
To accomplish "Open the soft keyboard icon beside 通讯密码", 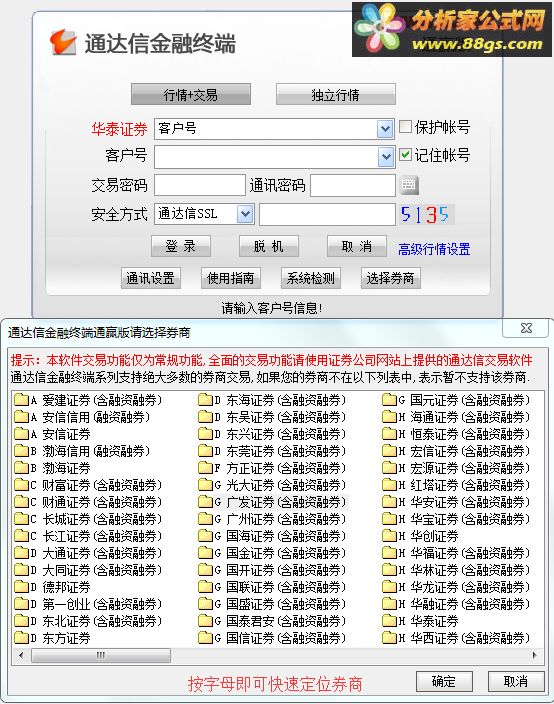I will pos(409,185).
